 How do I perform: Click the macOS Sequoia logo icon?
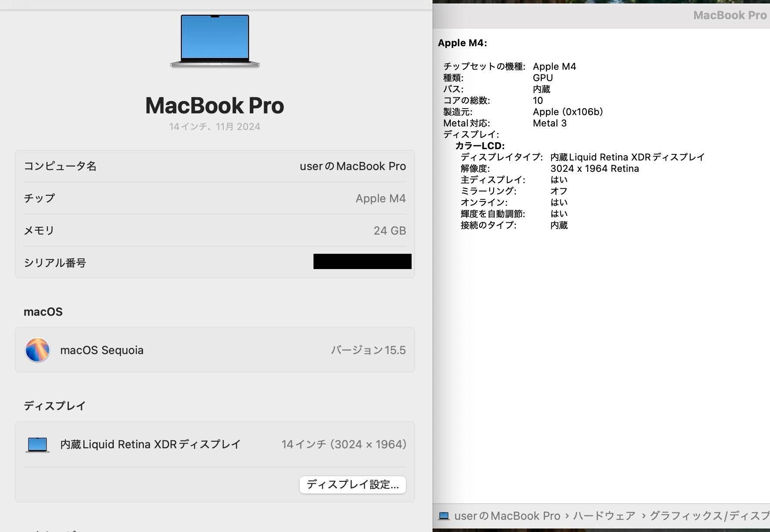pyautogui.click(x=37, y=350)
